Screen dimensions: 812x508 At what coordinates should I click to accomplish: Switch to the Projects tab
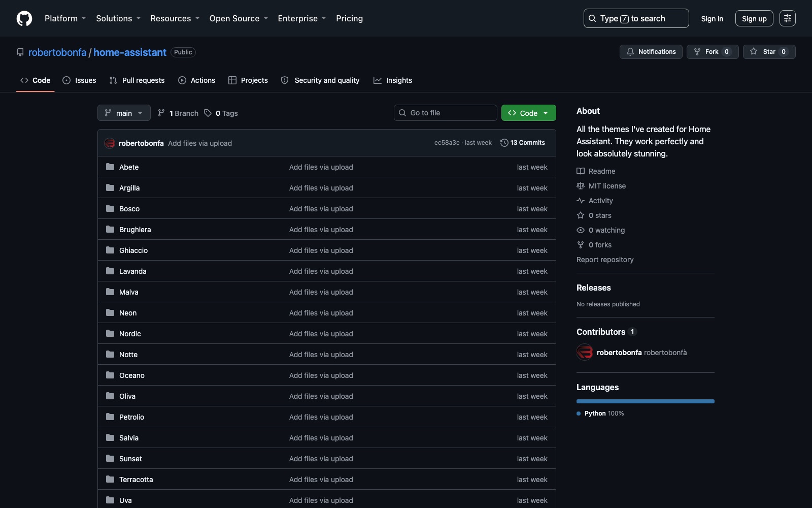pyautogui.click(x=248, y=80)
